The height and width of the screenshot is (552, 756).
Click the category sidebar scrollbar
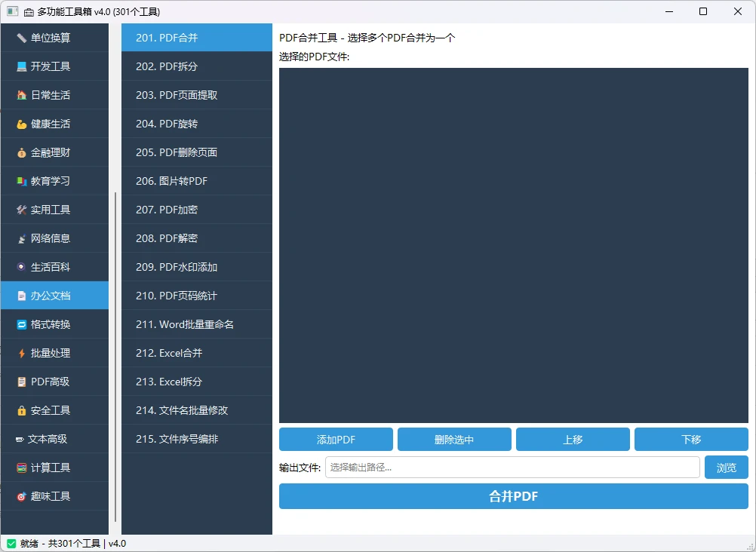115,357
